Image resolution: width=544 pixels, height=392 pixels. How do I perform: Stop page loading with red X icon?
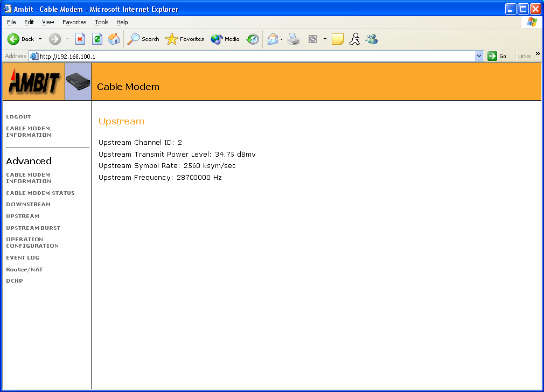pyautogui.click(x=80, y=39)
